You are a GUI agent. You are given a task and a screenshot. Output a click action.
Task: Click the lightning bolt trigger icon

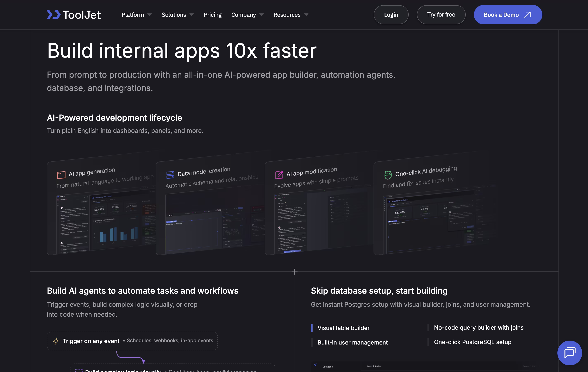[56, 341]
